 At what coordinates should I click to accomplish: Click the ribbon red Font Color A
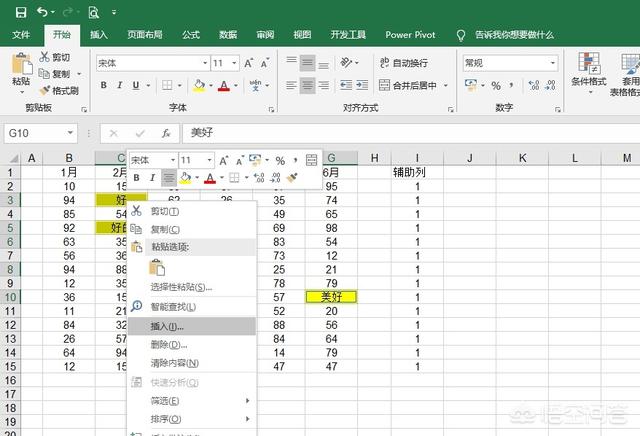click(x=224, y=86)
